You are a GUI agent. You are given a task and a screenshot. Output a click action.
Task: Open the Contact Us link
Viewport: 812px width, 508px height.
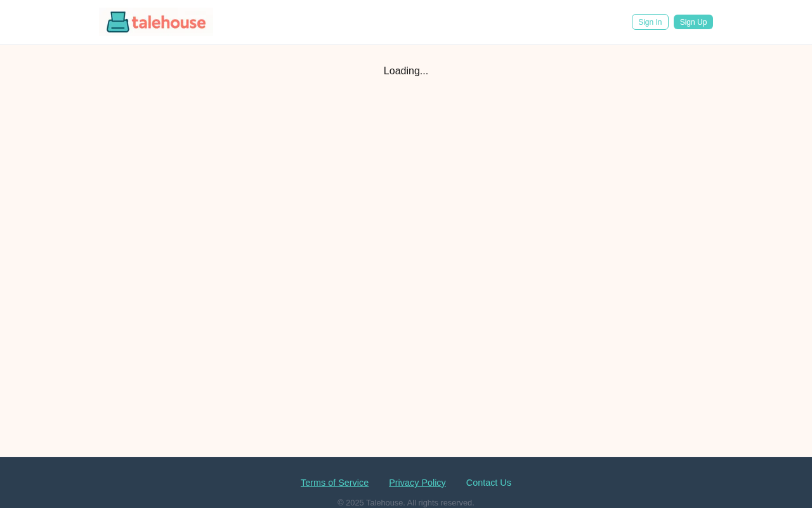pos(488,483)
